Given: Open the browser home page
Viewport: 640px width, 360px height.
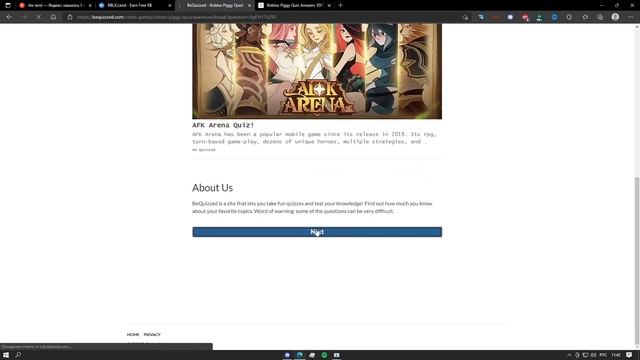Looking at the screenshot, I should (53, 17).
